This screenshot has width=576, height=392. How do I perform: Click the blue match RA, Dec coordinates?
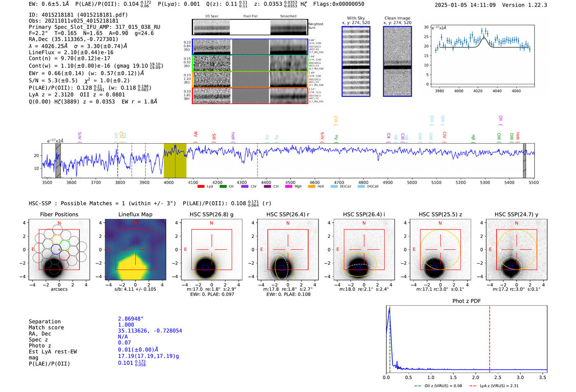coord(150,331)
